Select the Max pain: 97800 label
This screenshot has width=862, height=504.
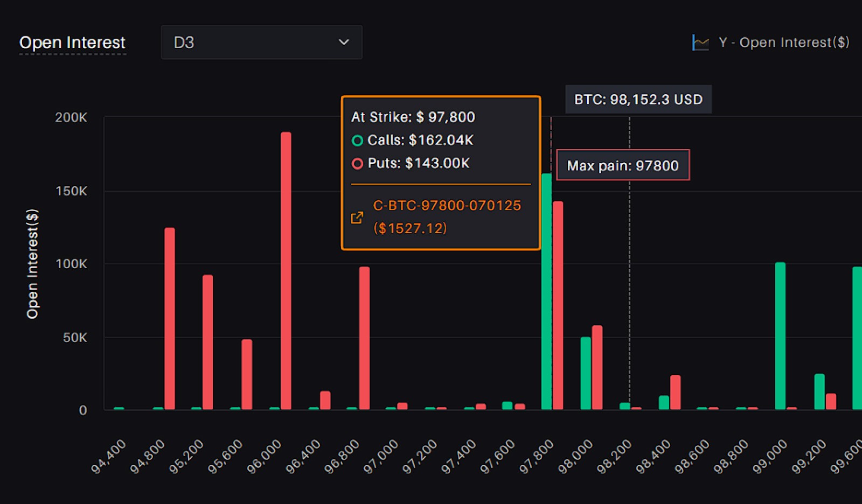(x=623, y=165)
